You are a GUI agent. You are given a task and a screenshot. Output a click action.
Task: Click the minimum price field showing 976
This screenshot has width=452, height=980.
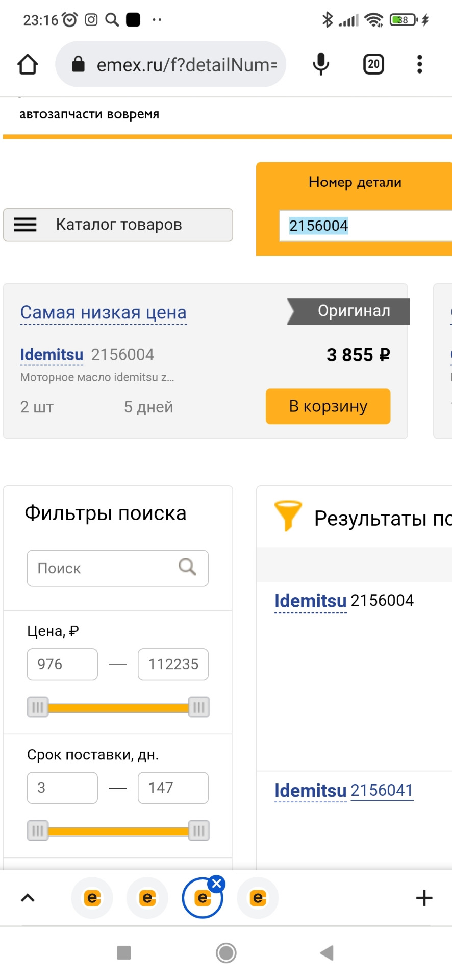click(x=62, y=664)
